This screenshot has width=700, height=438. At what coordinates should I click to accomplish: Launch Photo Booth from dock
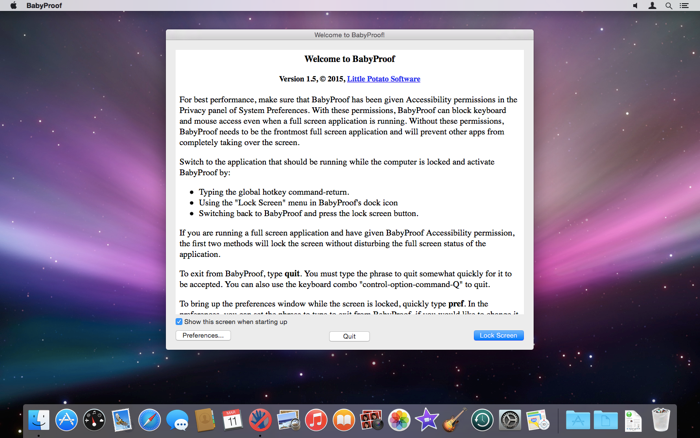point(371,420)
